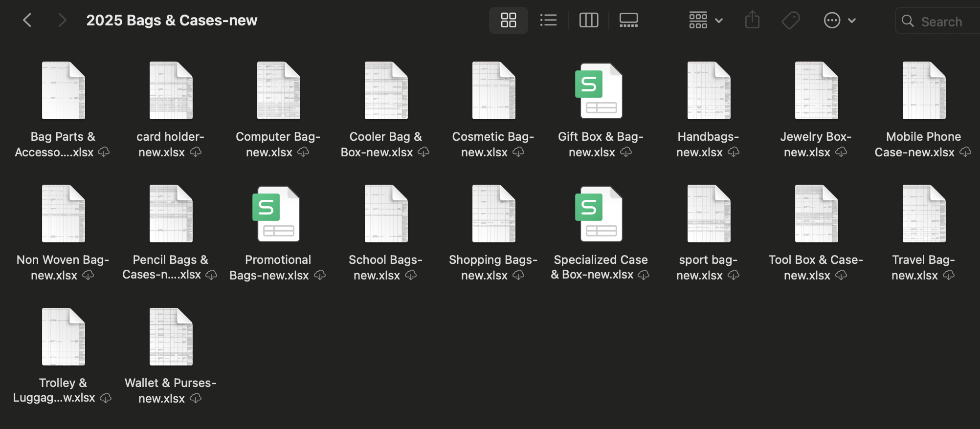
Task: Select Shopping Bags-new.xlsx file icon
Action: 494,214
